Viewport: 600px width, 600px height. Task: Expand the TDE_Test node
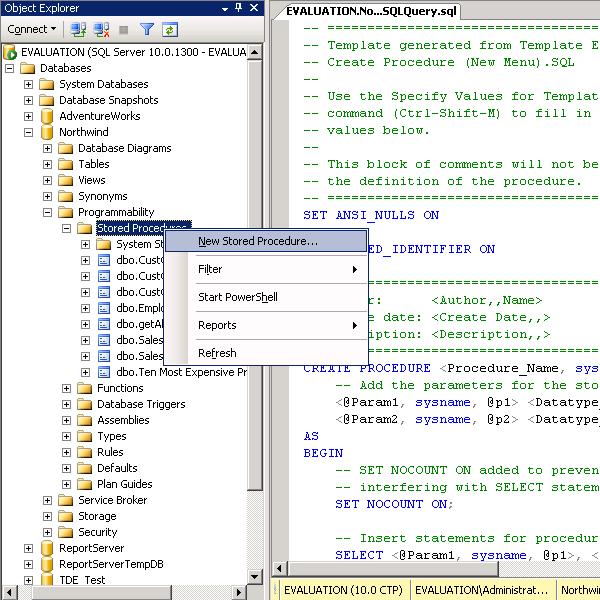tap(28, 580)
